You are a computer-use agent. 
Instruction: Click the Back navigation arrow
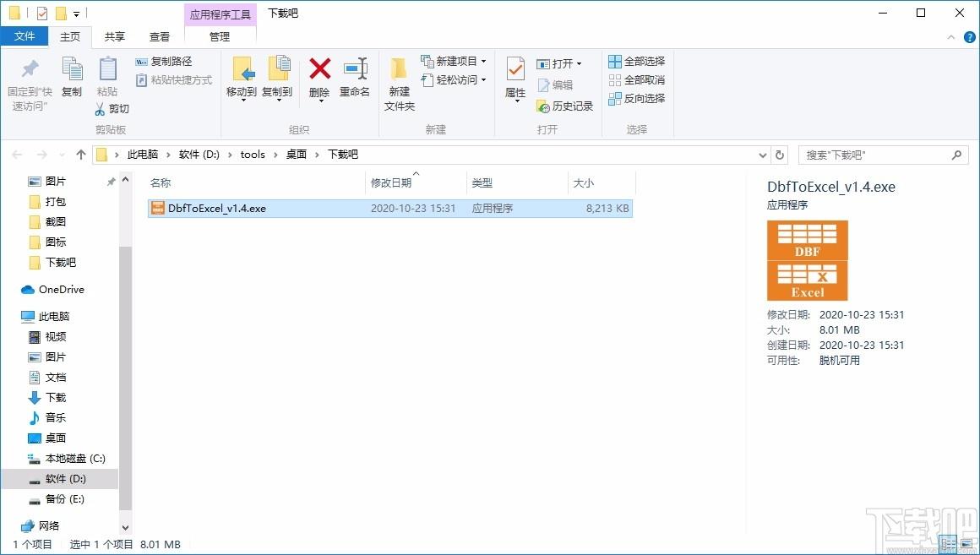(17, 155)
